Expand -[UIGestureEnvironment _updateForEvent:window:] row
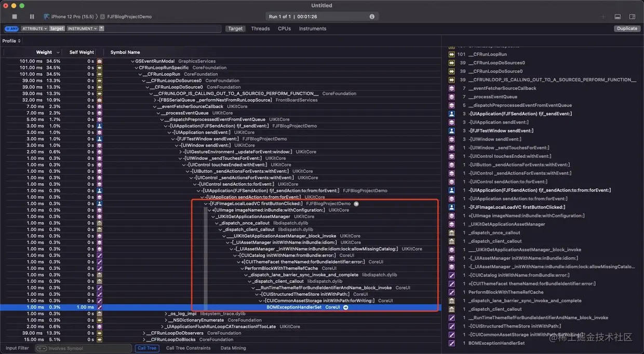644x354 pixels. point(181,152)
